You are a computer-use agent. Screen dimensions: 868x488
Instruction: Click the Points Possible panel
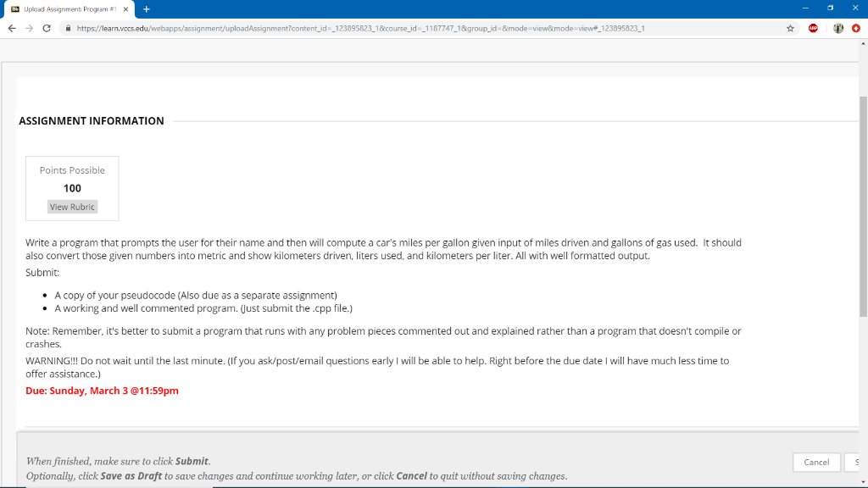72,187
